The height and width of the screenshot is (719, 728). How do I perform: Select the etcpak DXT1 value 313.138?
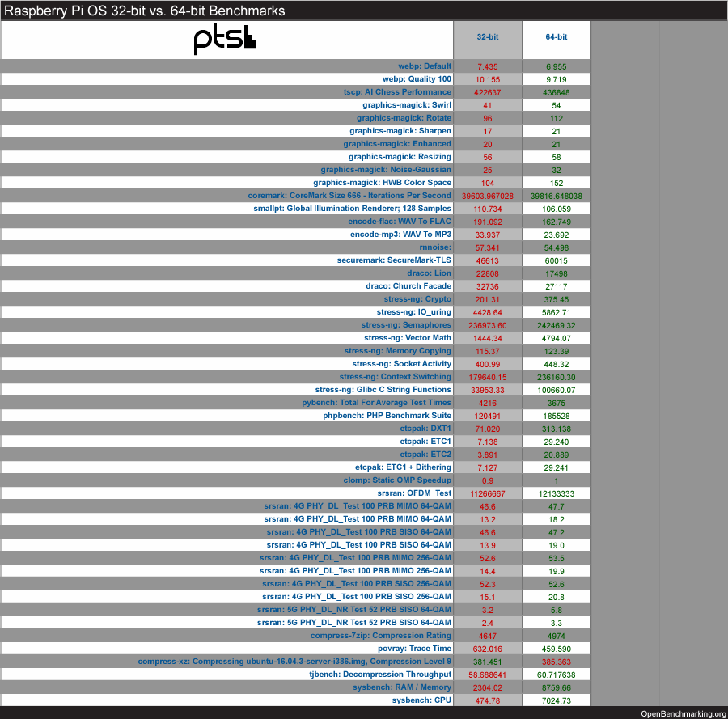click(x=557, y=429)
